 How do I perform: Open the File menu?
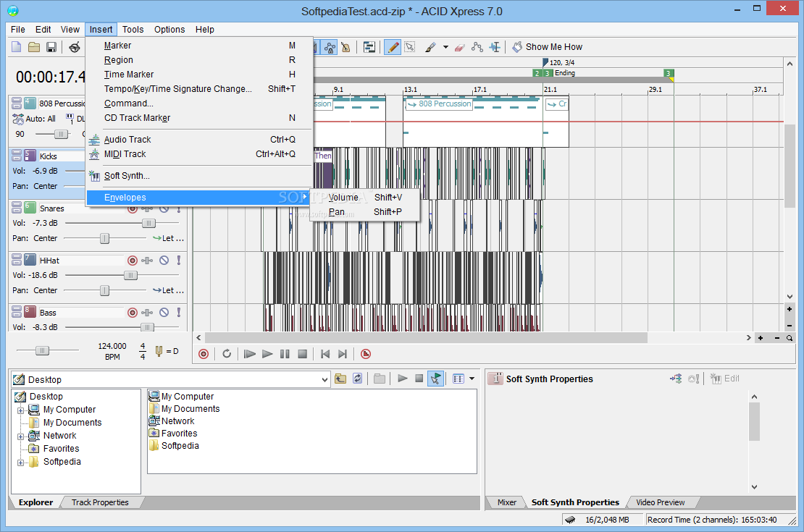(18, 29)
